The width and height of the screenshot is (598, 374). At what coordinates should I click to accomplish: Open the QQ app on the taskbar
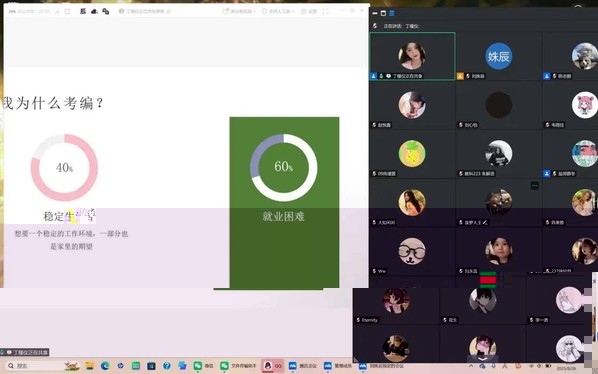click(273, 366)
